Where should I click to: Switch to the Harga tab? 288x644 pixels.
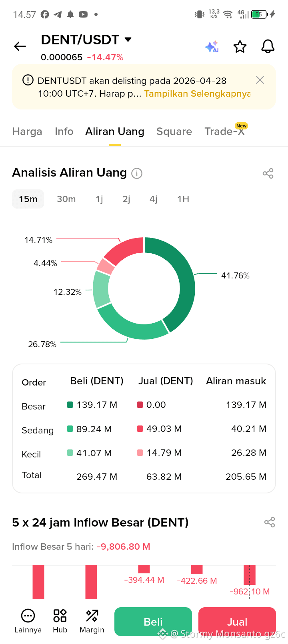click(x=27, y=131)
